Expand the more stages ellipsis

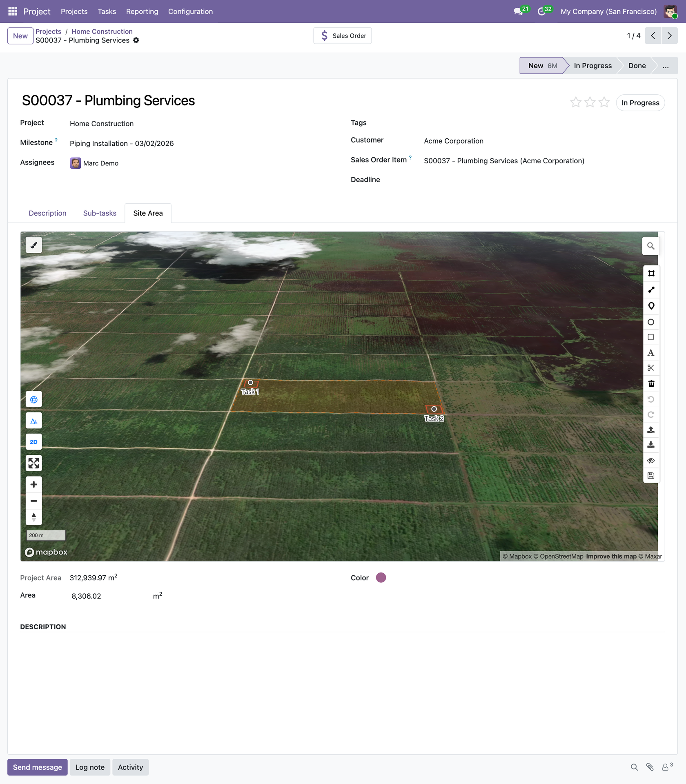click(666, 66)
